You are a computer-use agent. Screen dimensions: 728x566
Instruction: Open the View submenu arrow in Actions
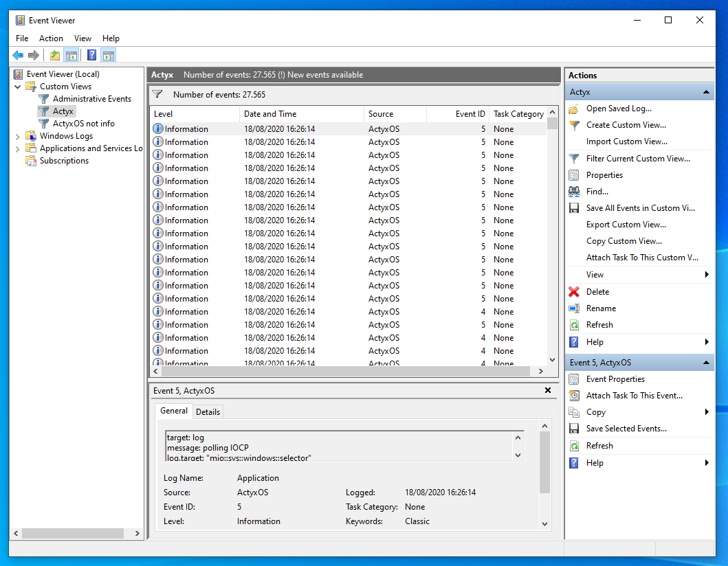[707, 275]
